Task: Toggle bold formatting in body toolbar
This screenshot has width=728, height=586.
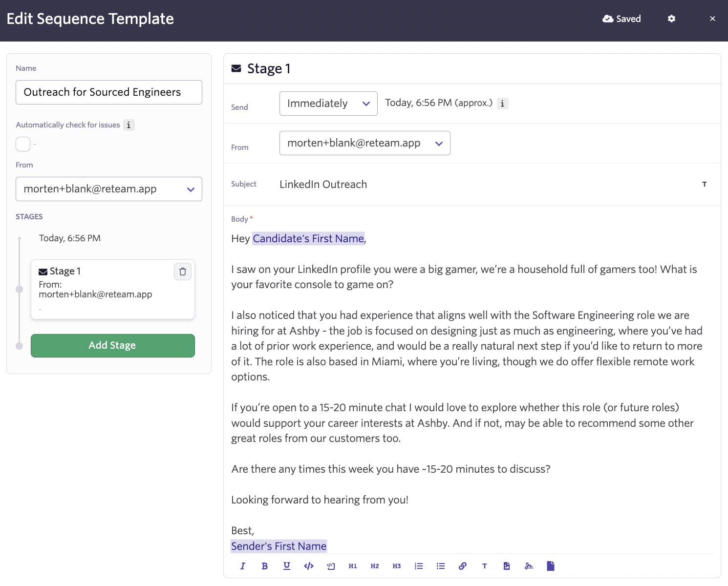Action: (264, 566)
